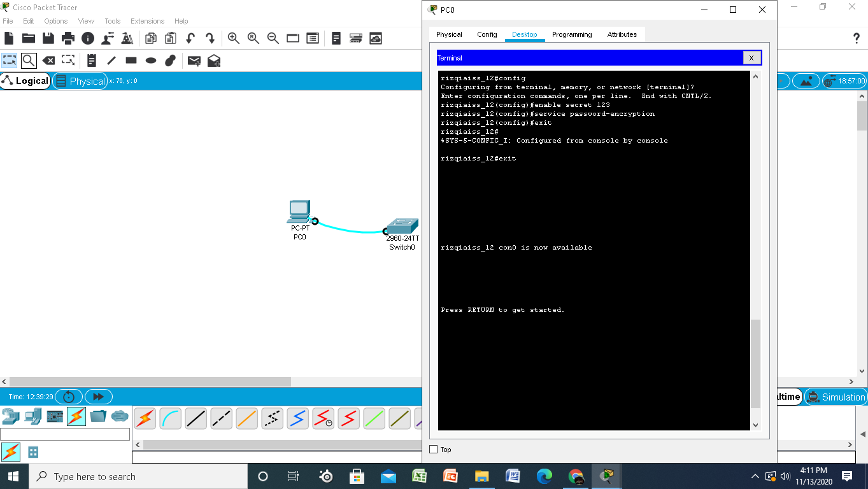Paste using the clipboard icon
Screen dimensions: 868x489
(x=171, y=38)
